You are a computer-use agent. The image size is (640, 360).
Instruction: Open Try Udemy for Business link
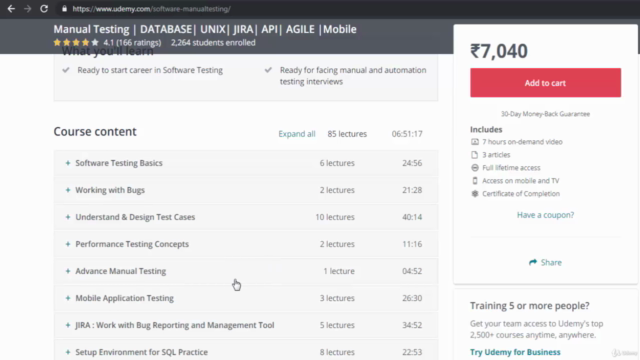click(x=515, y=352)
